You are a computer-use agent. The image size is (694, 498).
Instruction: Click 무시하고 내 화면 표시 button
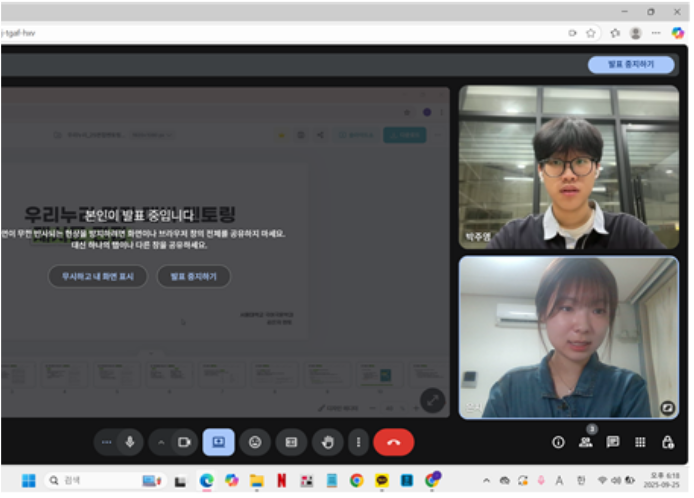pyautogui.click(x=98, y=277)
